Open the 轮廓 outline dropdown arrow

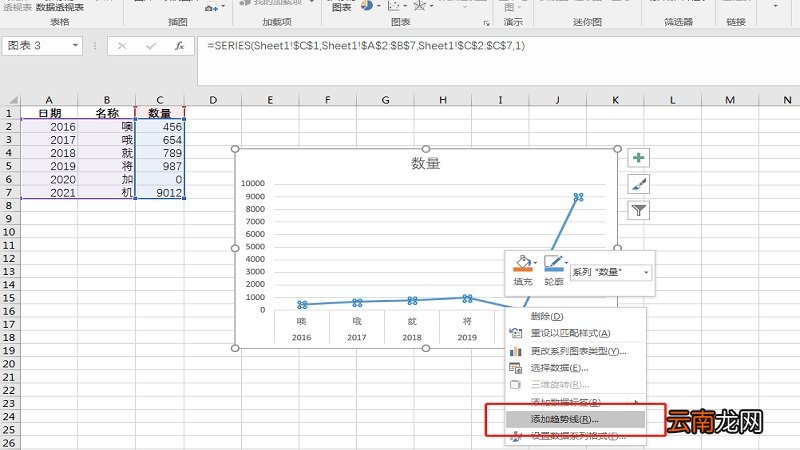566,263
